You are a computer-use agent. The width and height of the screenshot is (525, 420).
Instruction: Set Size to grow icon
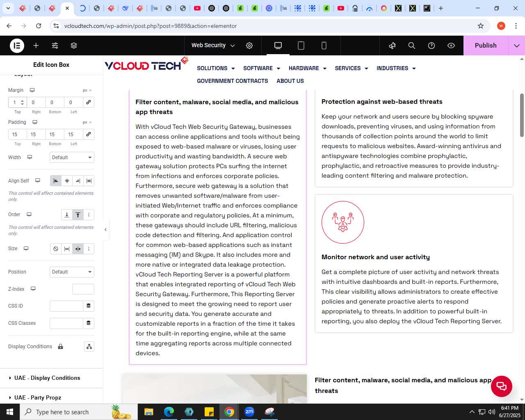click(67, 249)
